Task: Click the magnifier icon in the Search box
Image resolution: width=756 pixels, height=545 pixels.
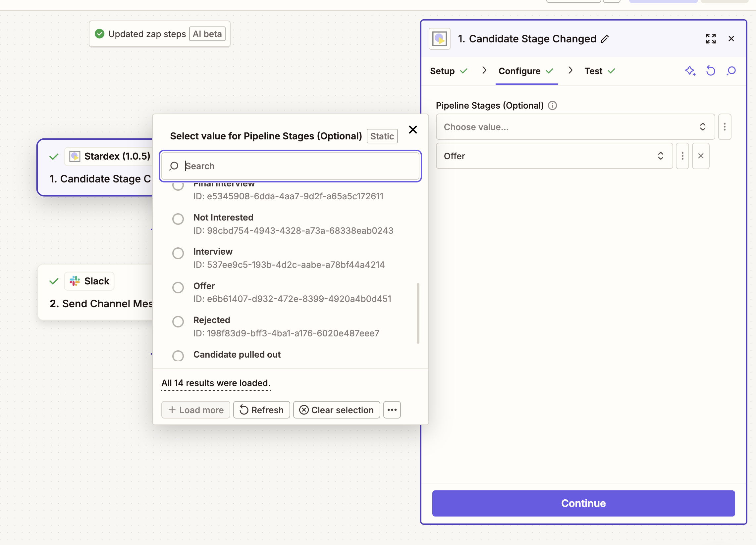Action: click(174, 166)
